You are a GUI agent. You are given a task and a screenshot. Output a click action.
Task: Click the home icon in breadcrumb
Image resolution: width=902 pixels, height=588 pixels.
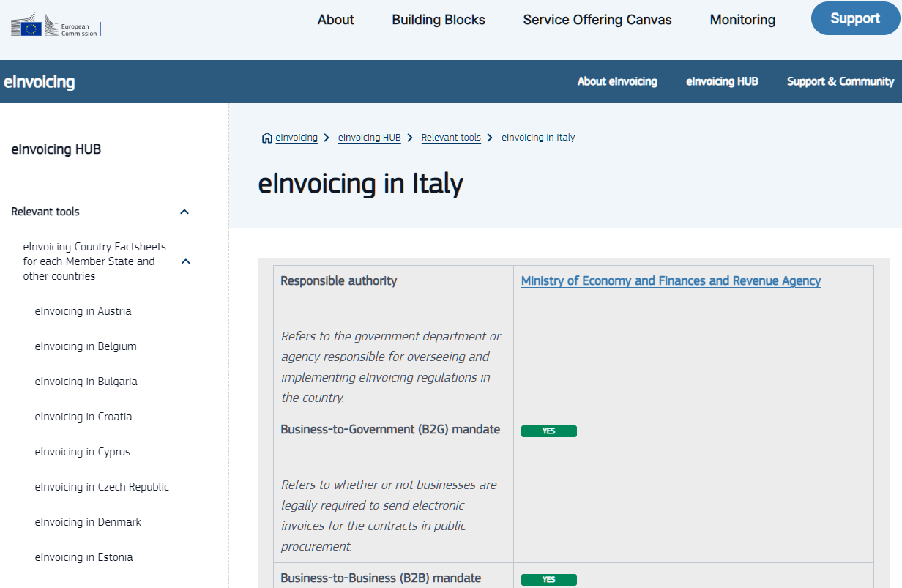click(266, 138)
